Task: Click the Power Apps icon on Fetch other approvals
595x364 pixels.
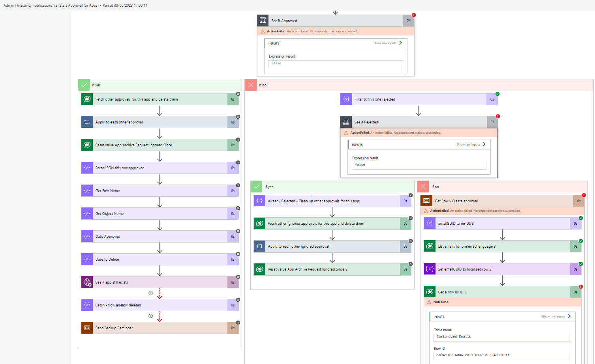Action: coord(87,99)
